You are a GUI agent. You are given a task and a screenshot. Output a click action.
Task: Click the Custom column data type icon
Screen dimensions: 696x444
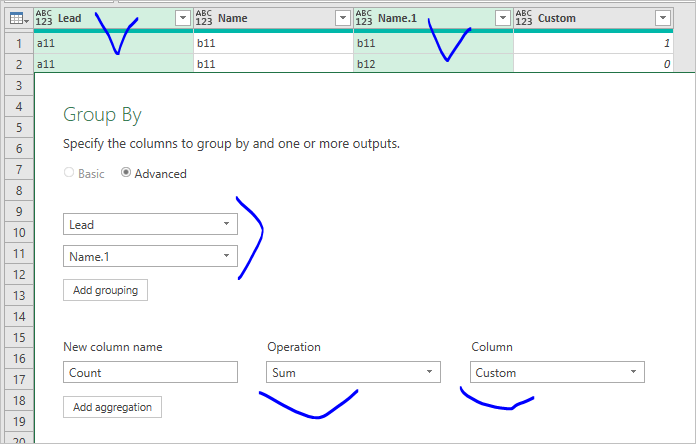524,18
